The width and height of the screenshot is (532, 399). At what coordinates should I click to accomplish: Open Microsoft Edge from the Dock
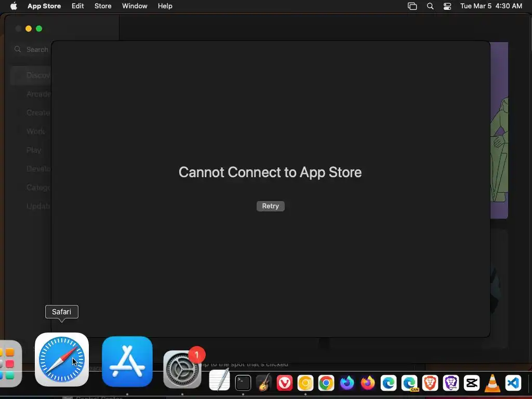[x=389, y=383]
